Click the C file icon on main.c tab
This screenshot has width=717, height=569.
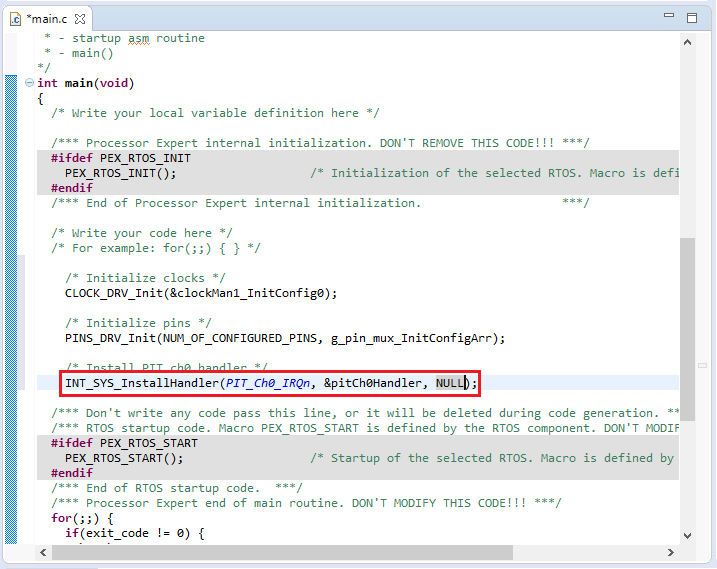[16, 19]
